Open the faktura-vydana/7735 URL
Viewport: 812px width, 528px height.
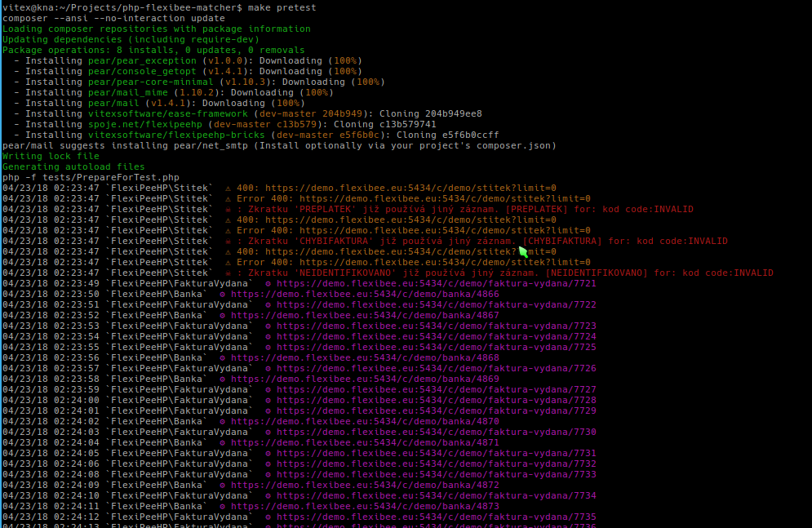[437, 517]
